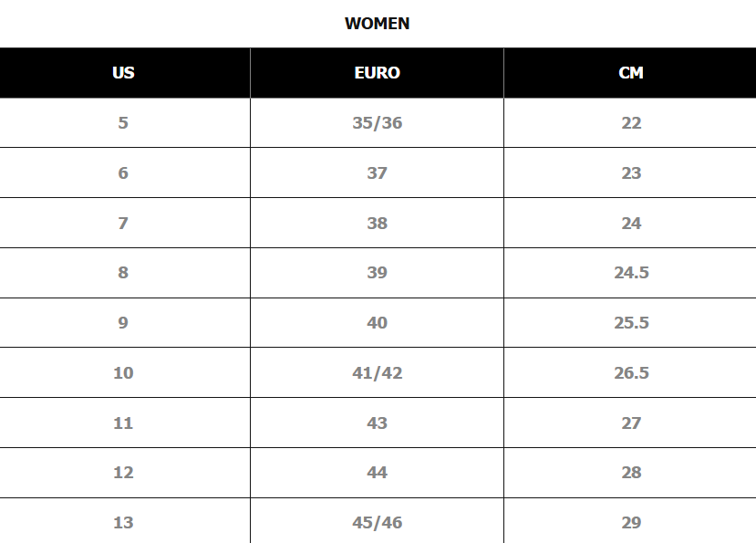Image resolution: width=756 pixels, height=543 pixels.
Task: Click the EURO size 38 cell
Action: (377, 223)
